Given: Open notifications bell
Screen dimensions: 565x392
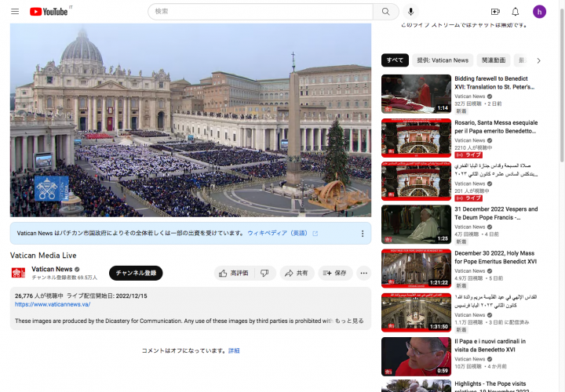Looking at the screenshot, I should 516,12.
